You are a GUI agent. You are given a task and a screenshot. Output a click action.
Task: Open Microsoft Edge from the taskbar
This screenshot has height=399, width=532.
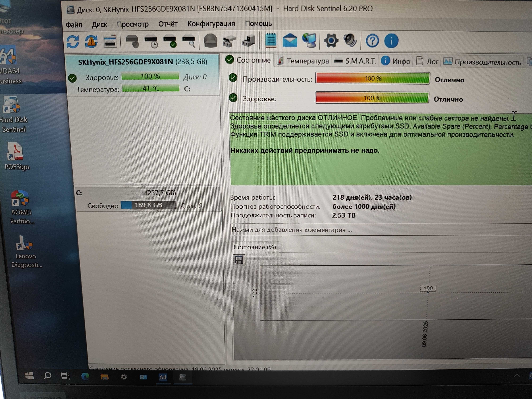coord(85,376)
